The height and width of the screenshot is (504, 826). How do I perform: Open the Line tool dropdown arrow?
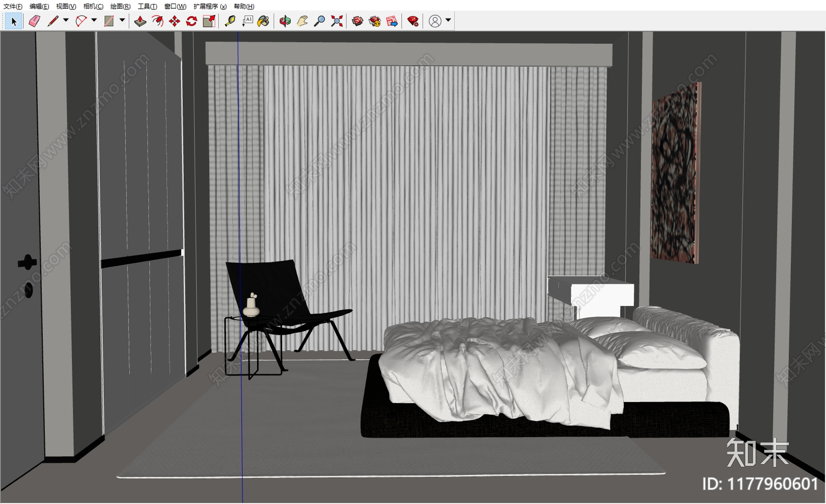click(x=66, y=21)
